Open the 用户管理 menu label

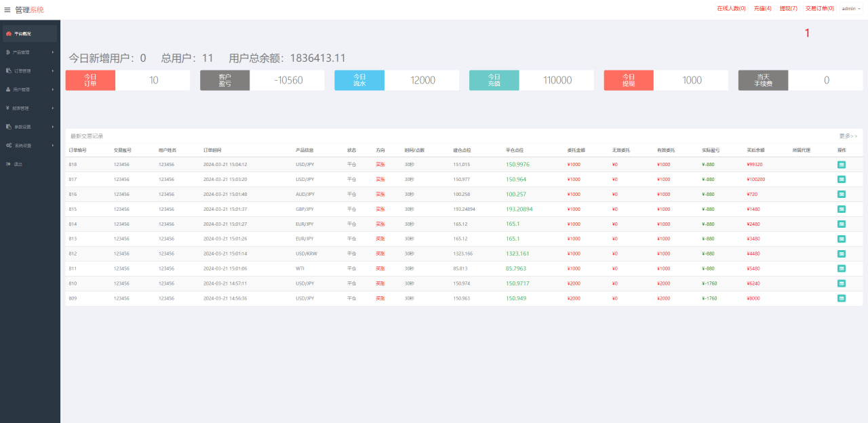tap(22, 89)
